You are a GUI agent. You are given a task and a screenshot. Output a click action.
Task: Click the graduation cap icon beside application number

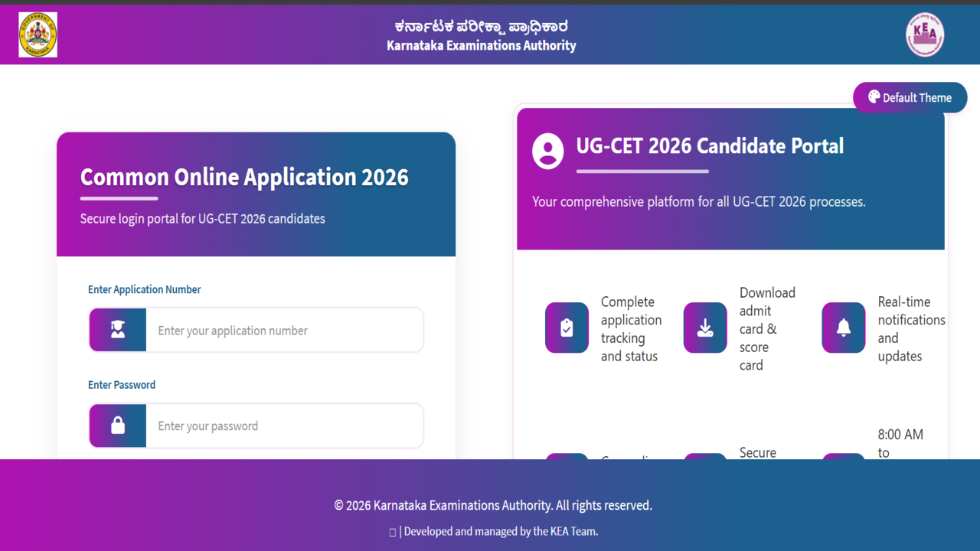[118, 330]
